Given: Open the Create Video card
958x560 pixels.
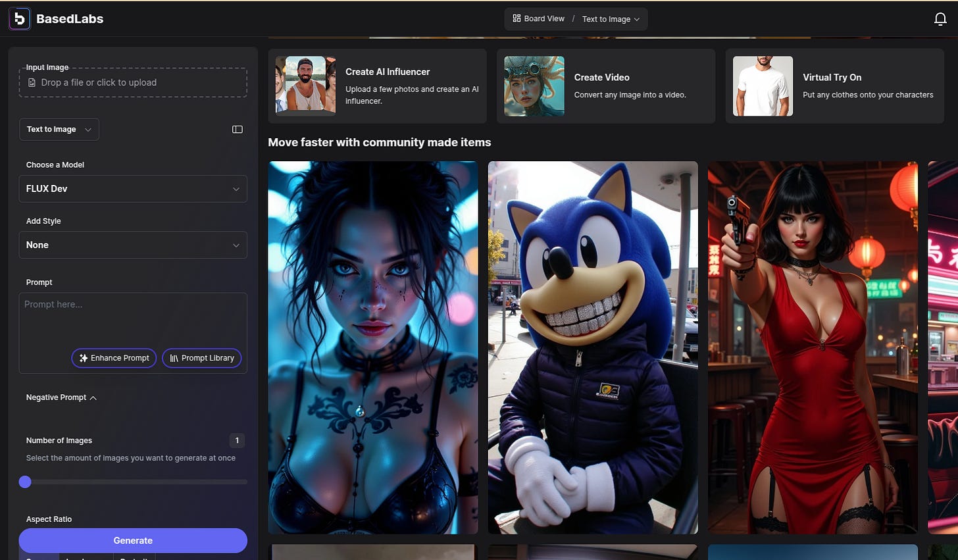Looking at the screenshot, I should [606, 86].
